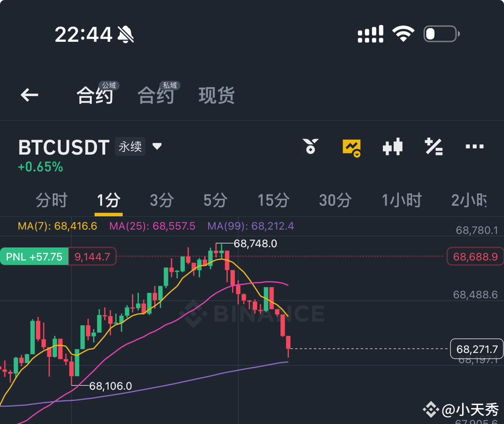Tap the muted notification bell icon
This screenshot has width=504, height=424.
(x=125, y=33)
